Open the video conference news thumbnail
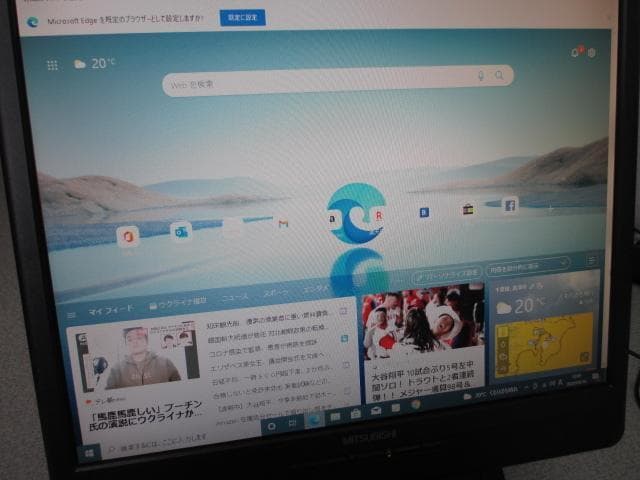This screenshot has height=480, width=640. point(138,357)
